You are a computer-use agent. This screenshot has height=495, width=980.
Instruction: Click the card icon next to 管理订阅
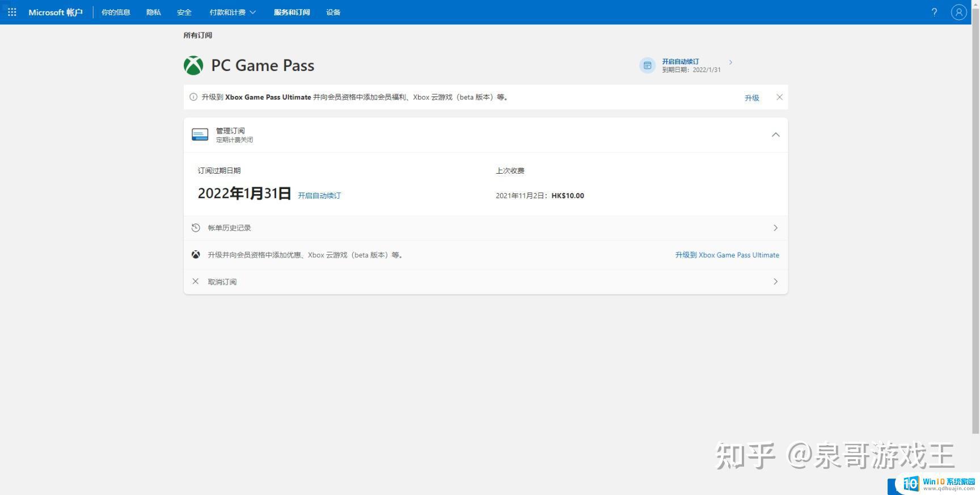(200, 135)
